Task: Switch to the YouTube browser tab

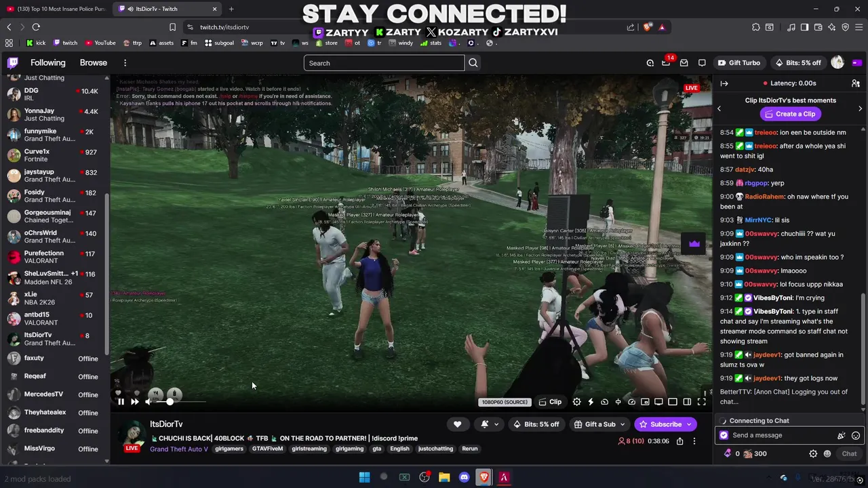Action: pos(56,9)
